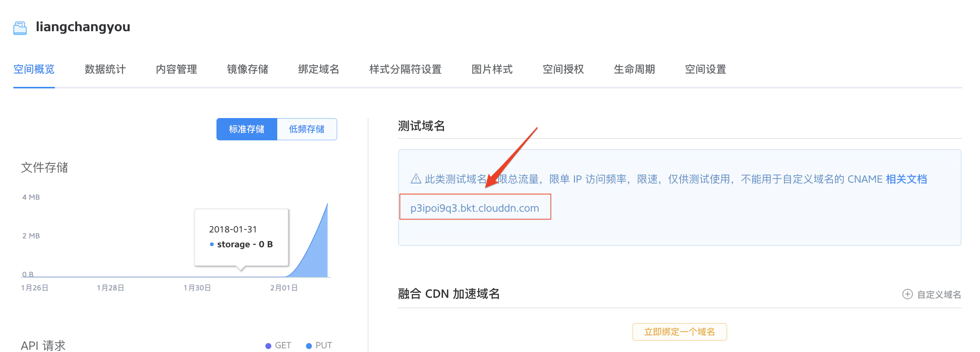Click the 相关文档 link

click(x=906, y=179)
